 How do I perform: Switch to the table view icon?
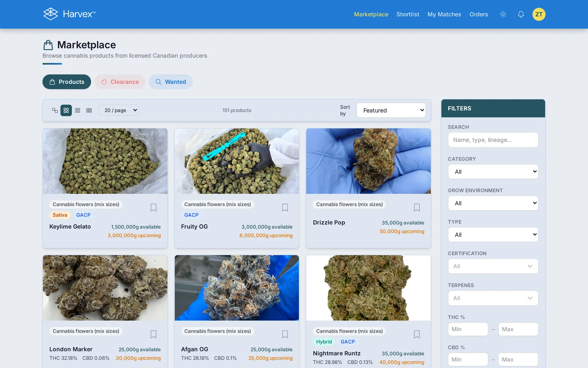89,110
